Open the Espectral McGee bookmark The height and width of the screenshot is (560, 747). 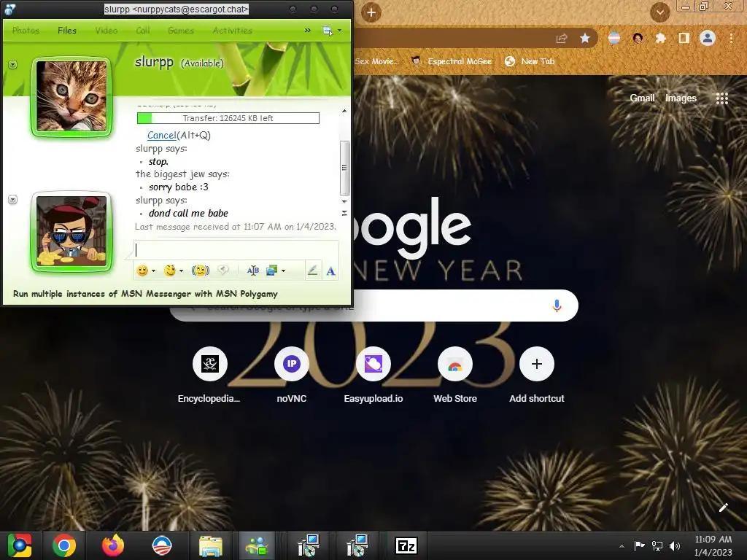coord(452,61)
